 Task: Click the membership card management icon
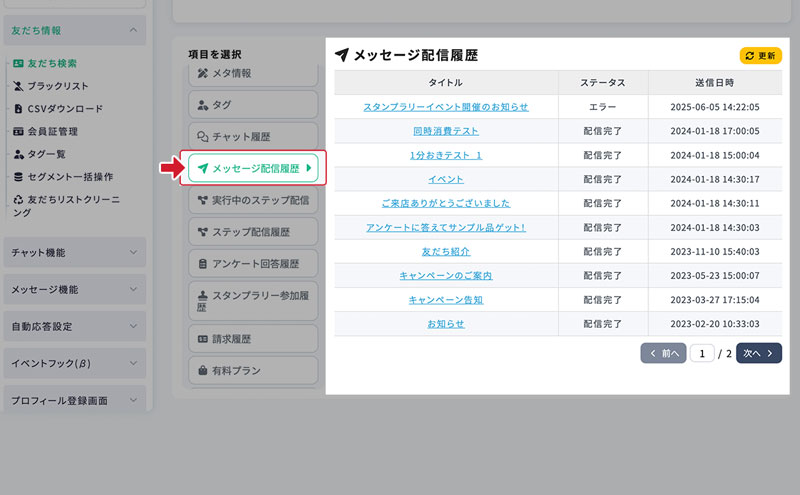pyautogui.click(x=18, y=131)
